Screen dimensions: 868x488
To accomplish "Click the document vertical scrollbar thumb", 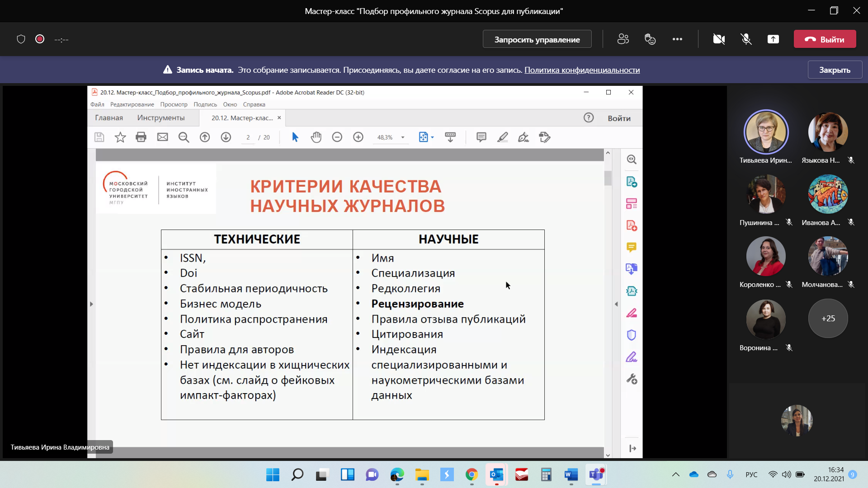I will [x=608, y=178].
